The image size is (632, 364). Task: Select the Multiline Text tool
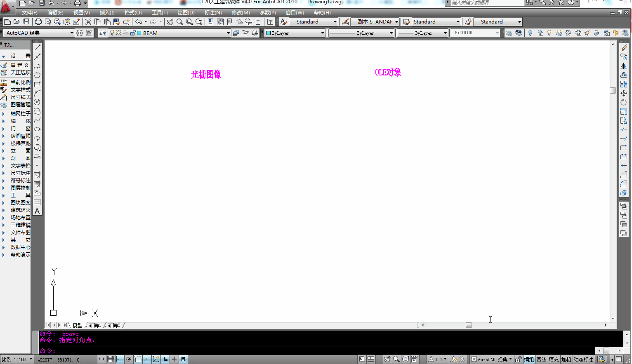[x=37, y=211]
